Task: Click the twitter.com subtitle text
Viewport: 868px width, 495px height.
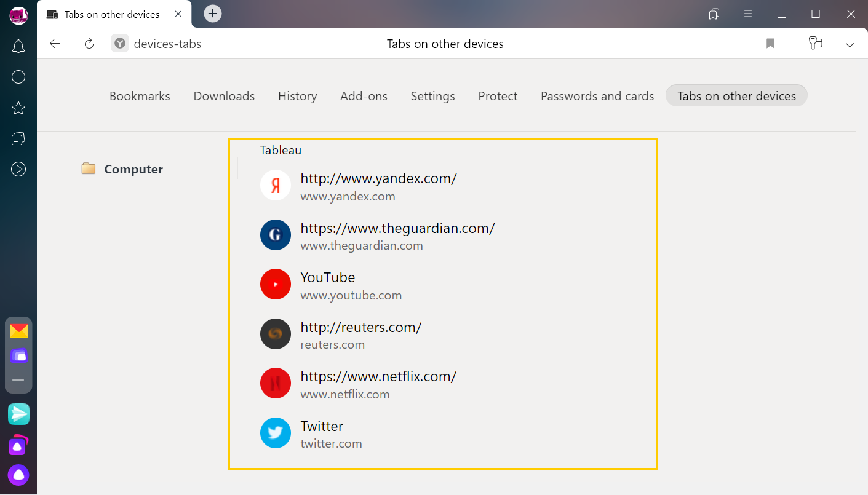Action: (331, 443)
